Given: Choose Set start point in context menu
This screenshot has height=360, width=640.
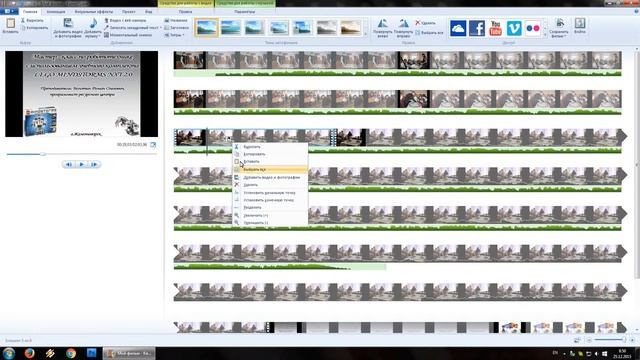Looking at the screenshot, I should tap(270, 193).
